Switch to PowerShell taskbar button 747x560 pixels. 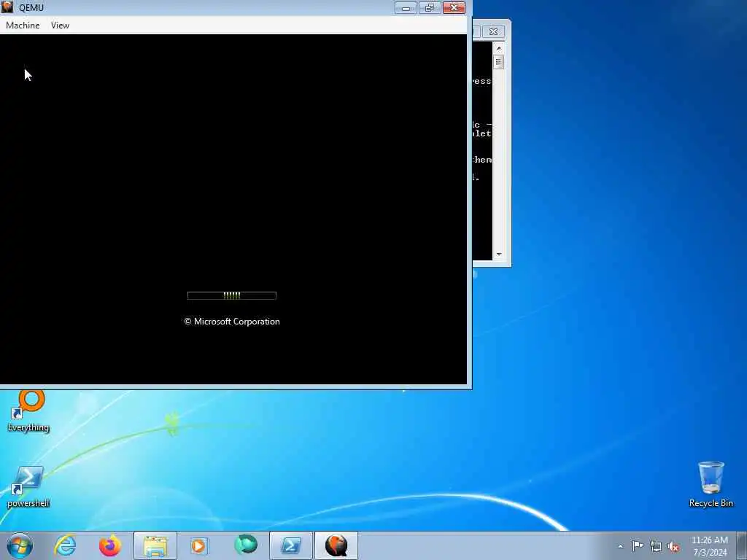[291, 545]
